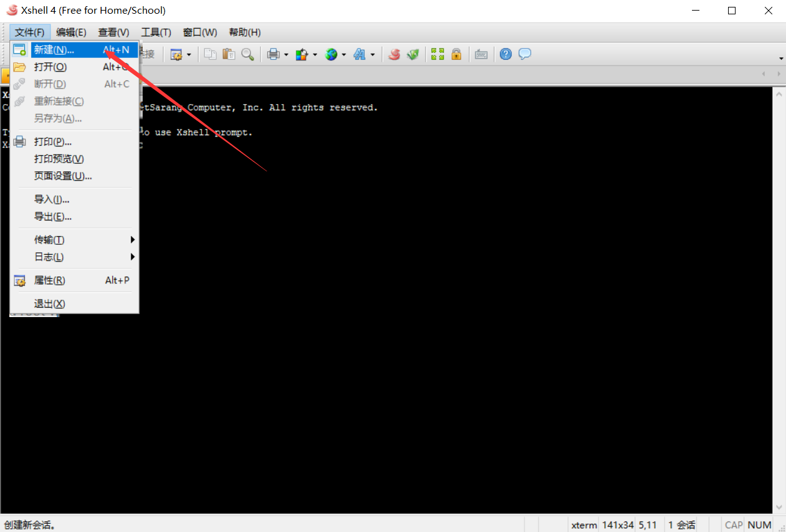Select 重新连接(C) menu entry
786x532 pixels.
(74, 101)
